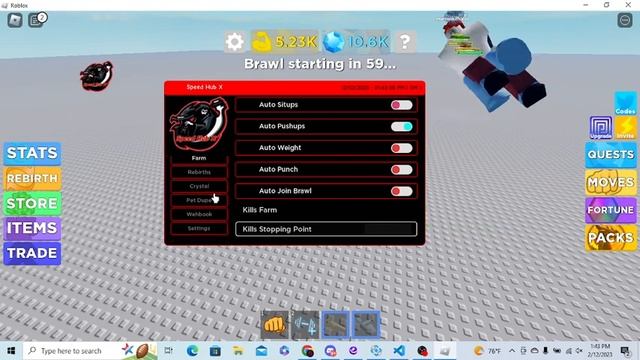Open the Roblox menu icon
This screenshot has height=360, width=640.
15,20
